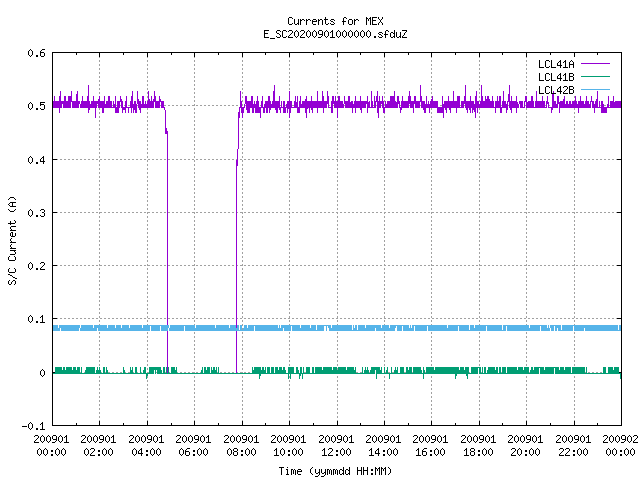
Task: Click the x-axis label 'Time (yymmdd HH:MM)'
Action: pos(335,471)
